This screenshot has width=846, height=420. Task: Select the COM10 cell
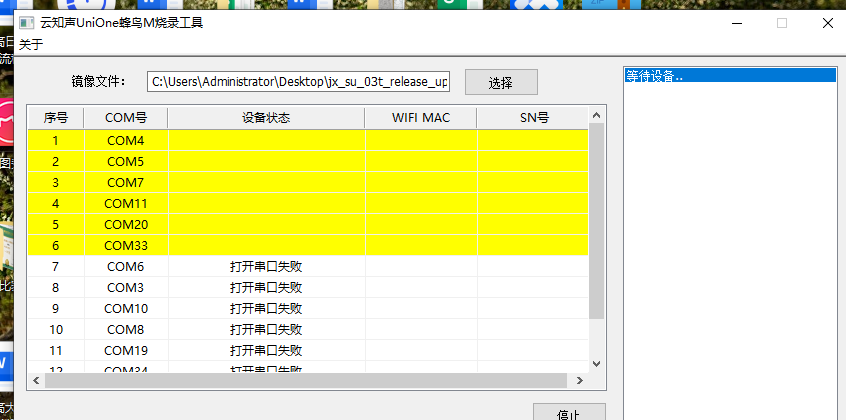(x=126, y=309)
